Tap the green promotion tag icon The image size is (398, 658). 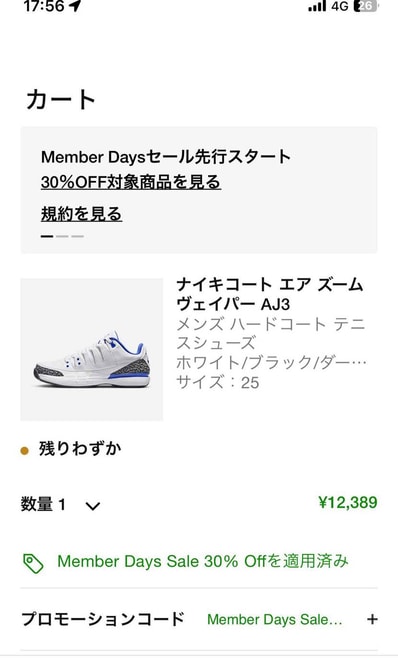click(x=33, y=563)
